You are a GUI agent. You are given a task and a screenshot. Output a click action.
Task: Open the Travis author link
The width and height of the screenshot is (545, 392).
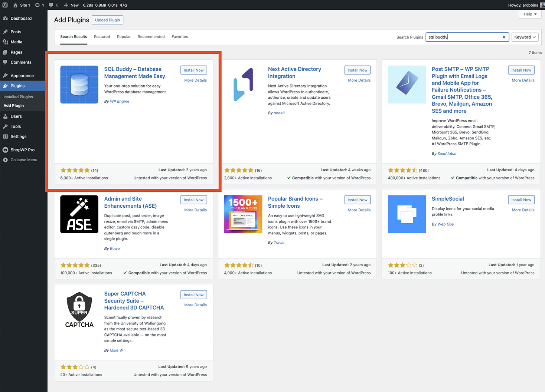(x=279, y=243)
